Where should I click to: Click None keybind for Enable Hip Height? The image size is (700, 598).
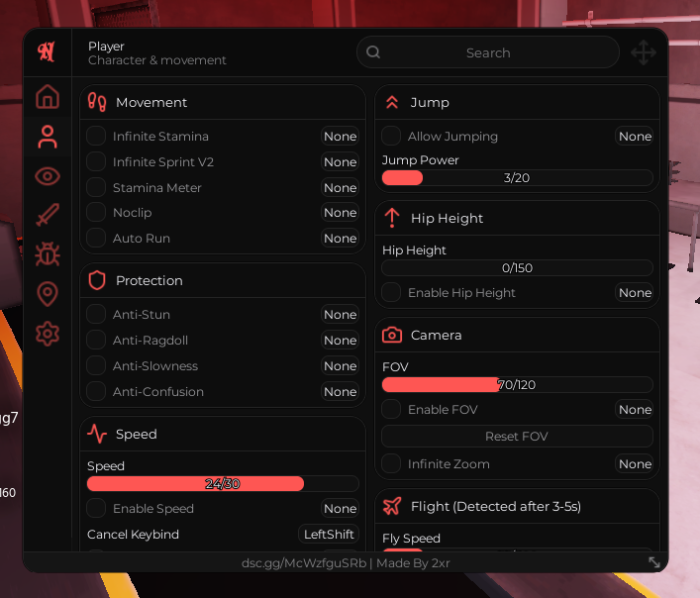tap(635, 292)
